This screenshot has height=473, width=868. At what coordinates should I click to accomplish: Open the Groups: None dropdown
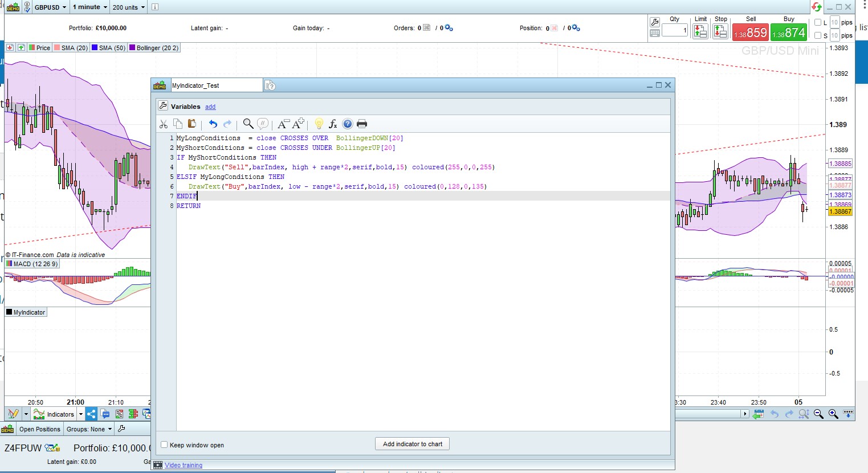[89, 429]
